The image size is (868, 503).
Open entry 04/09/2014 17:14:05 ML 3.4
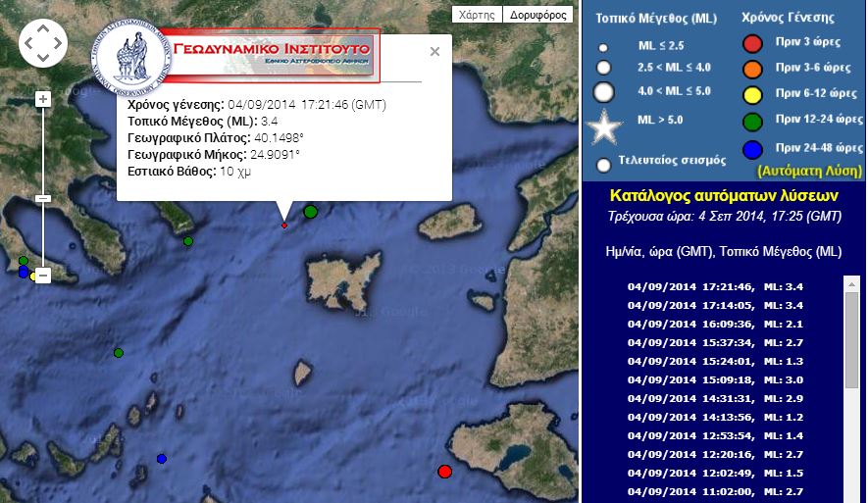click(x=715, y=306)
